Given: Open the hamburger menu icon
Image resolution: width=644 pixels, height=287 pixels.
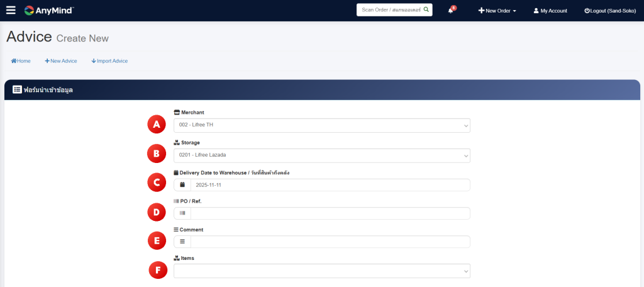Looking at the screenshot, I should tap(11, 10).
